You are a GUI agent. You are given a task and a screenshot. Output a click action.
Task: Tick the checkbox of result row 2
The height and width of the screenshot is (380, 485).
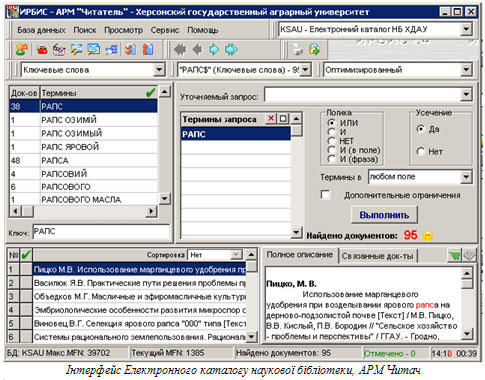tap(26, 283)
